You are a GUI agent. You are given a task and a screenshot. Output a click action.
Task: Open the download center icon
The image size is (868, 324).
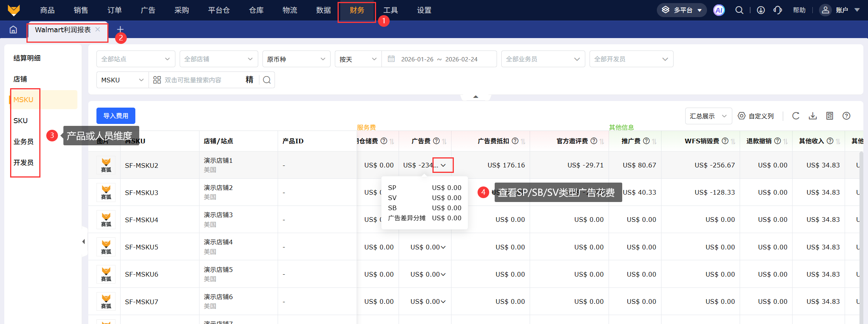tap(761, 10)
